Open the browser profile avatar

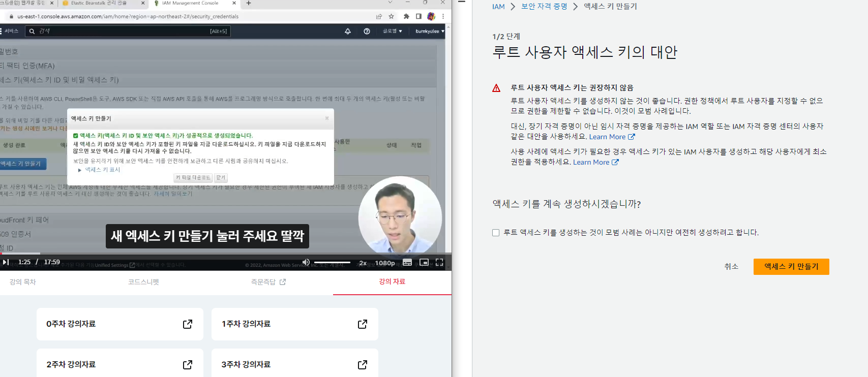(431, 16)
